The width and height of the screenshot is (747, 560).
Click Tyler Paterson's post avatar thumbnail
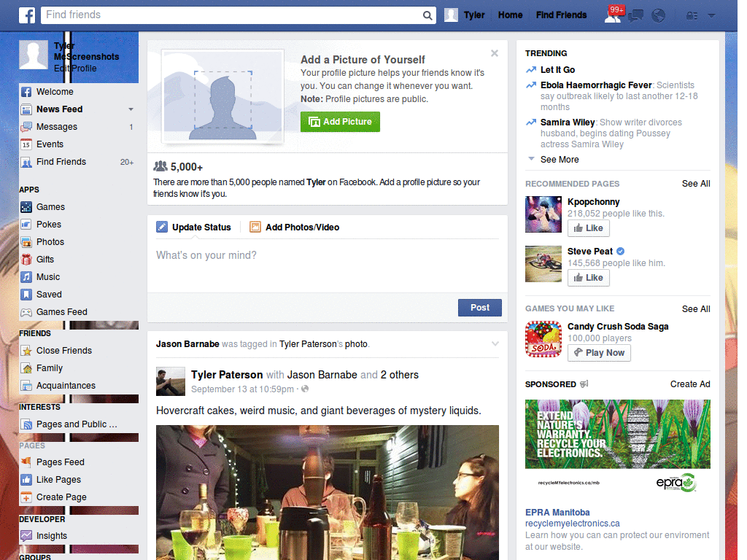click(x=171, y=381)
